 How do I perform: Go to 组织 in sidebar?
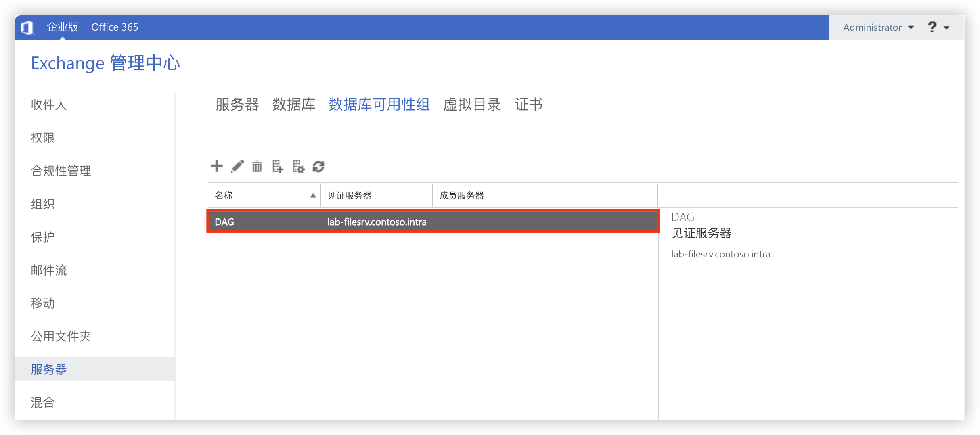tap(43, 204)
